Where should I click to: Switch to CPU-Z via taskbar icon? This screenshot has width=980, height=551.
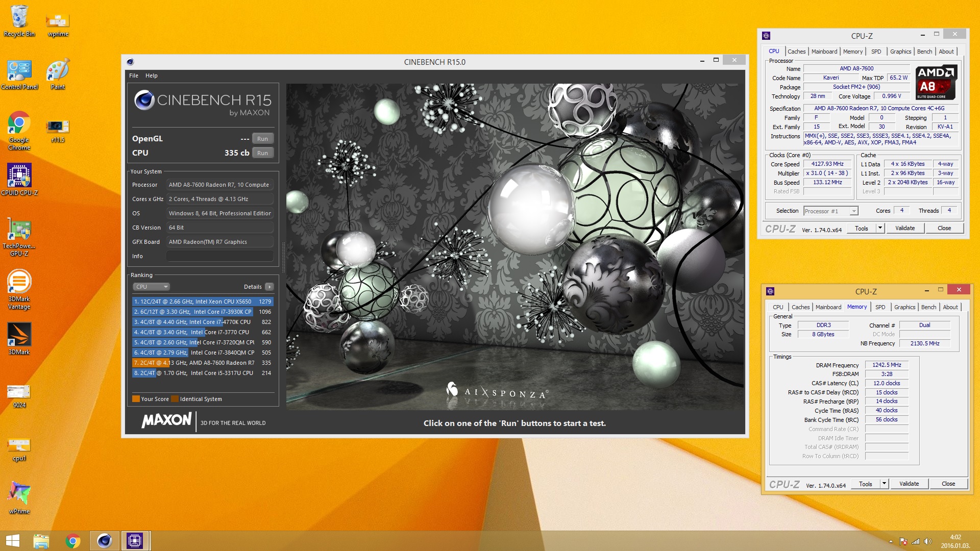(x=135, y=541)
